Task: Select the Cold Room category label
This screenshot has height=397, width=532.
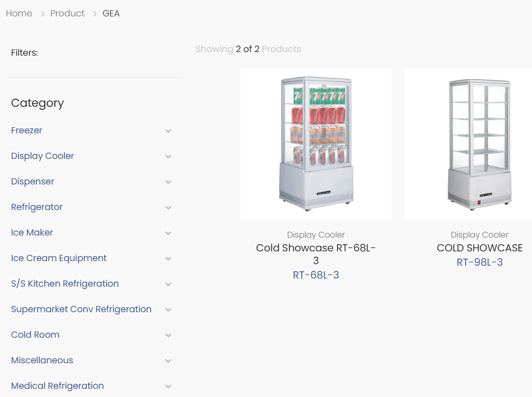Action: point(35,335)
